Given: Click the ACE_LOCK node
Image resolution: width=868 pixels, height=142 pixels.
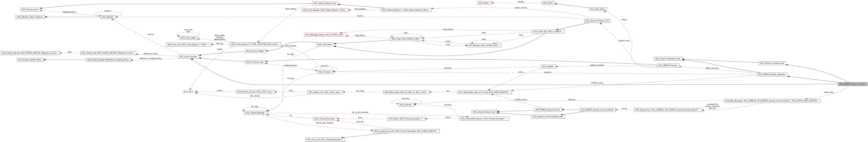Looking at the screenshot, I should tap(188, 92).
